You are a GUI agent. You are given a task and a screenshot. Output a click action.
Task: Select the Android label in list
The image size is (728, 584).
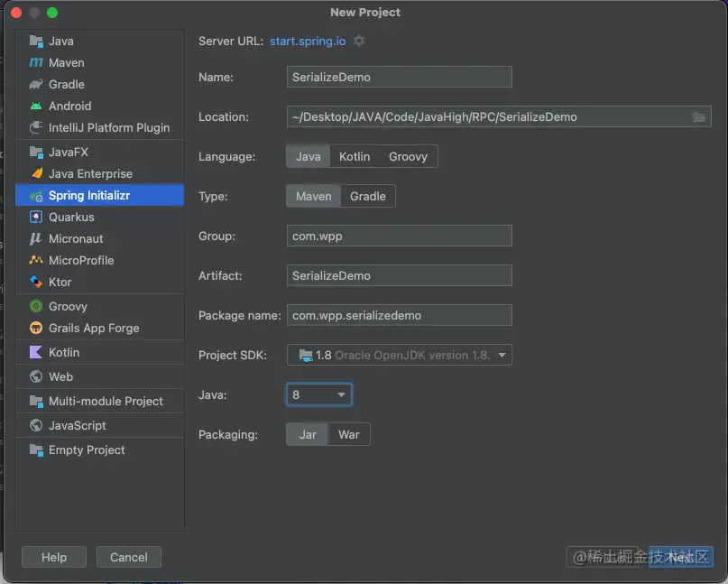click(70, 106)
